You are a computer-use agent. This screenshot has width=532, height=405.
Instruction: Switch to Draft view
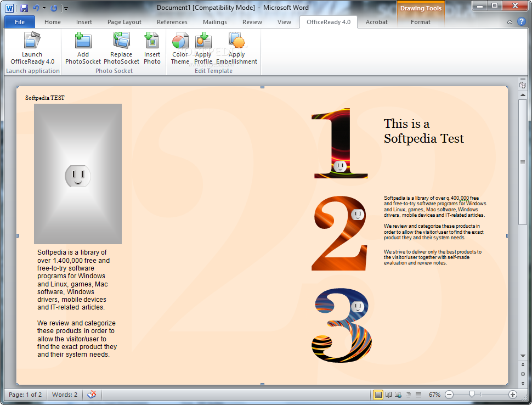[x=418, y=395]
